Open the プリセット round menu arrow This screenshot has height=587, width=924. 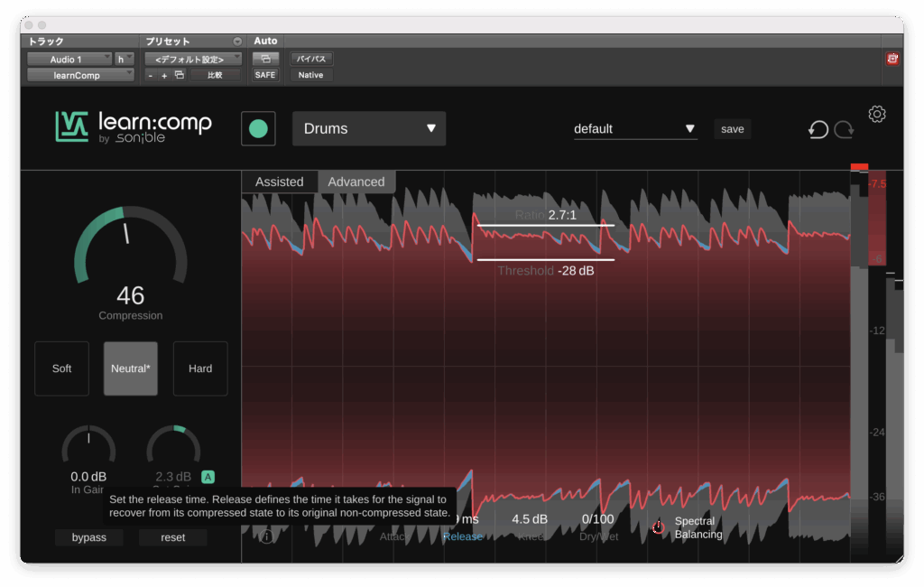pos(237,42)
